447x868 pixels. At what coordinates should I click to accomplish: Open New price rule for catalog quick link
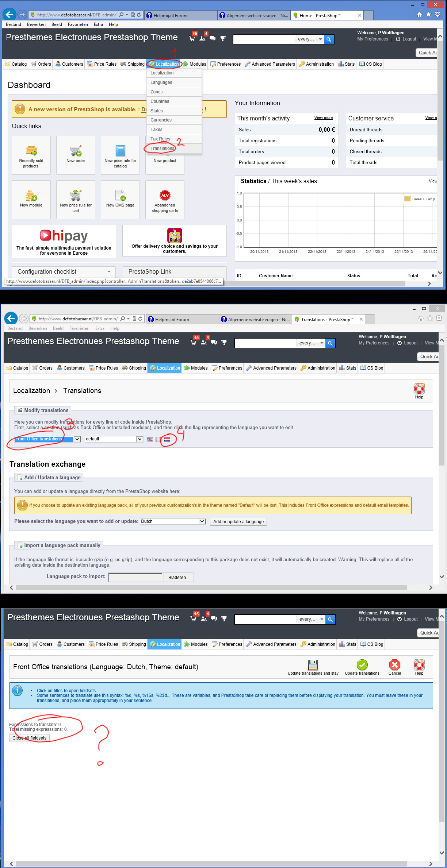coord(120,155)
